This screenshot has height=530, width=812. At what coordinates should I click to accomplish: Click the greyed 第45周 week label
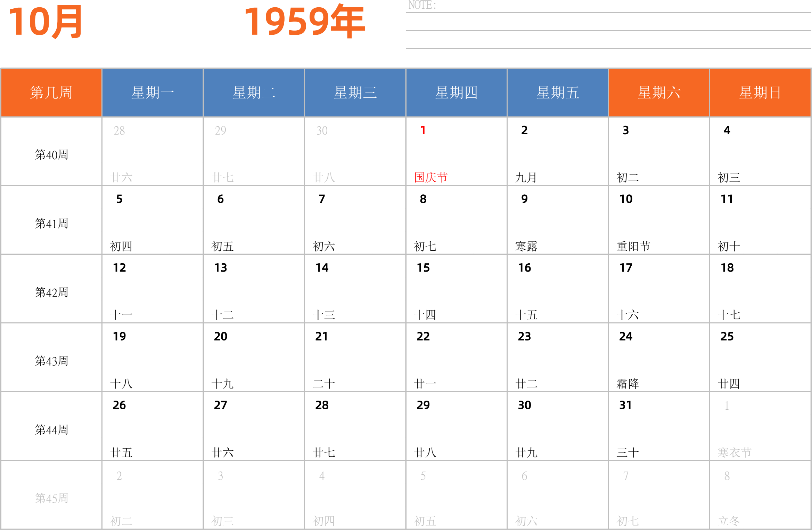[x=51, y=498]
